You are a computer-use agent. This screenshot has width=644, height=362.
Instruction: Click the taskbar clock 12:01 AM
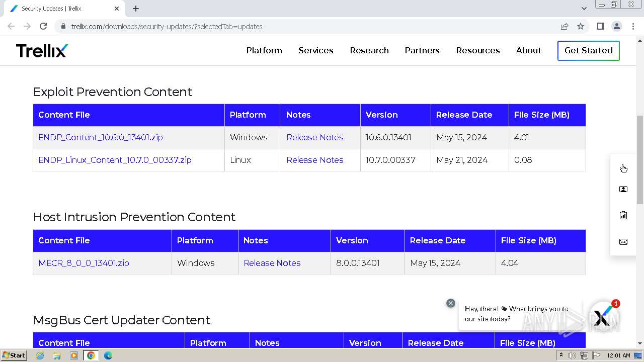pyautogui.click(x=618, y=355)
